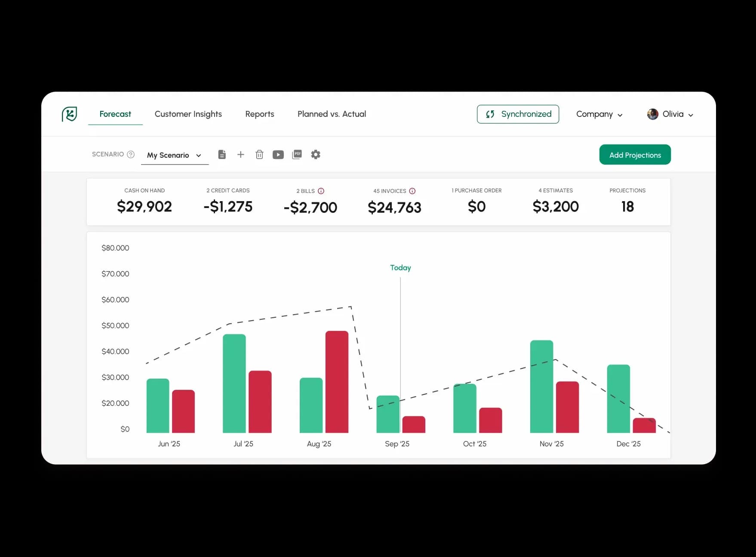The height and width of the screenshot is (557, 756).
Task: Show info icon next to 45 Invoices
Action: pyautogui.click(x=412, y=191)
